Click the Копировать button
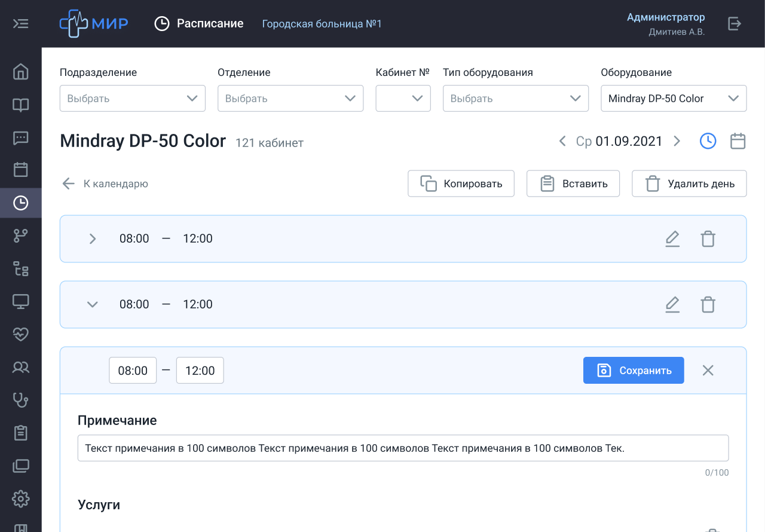The image size is (765, 532). click(x=461, y=184)
